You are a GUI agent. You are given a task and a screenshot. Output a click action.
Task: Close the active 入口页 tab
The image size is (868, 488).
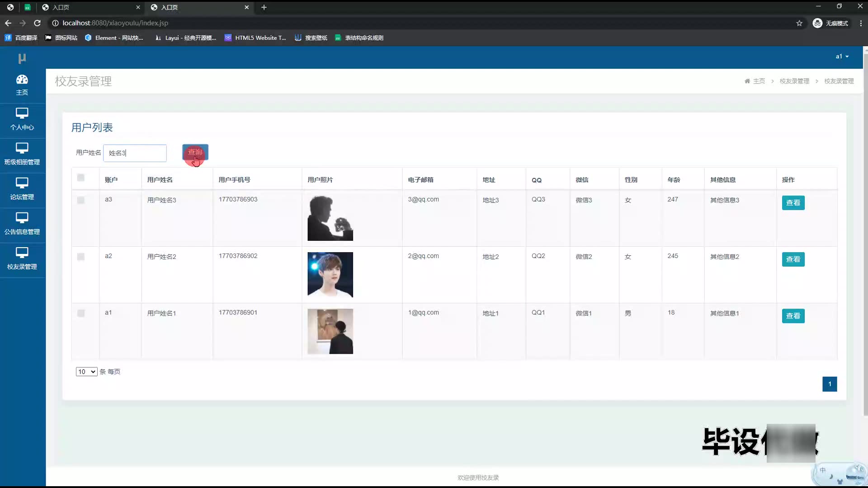pos(247,7)
